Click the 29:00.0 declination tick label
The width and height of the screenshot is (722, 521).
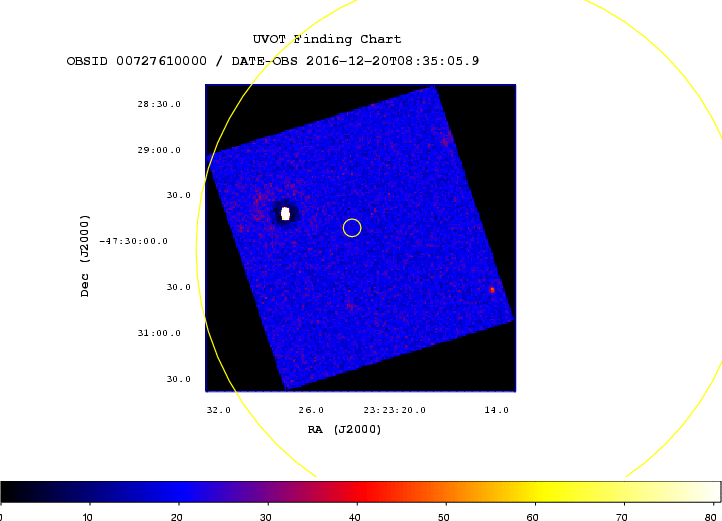coord(159,150)
